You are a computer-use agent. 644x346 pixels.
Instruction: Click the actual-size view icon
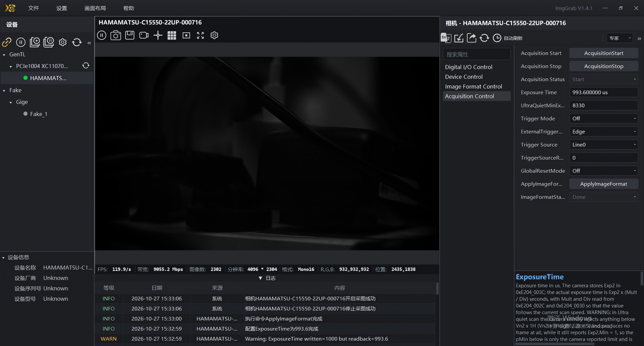[x=186, y=35]
